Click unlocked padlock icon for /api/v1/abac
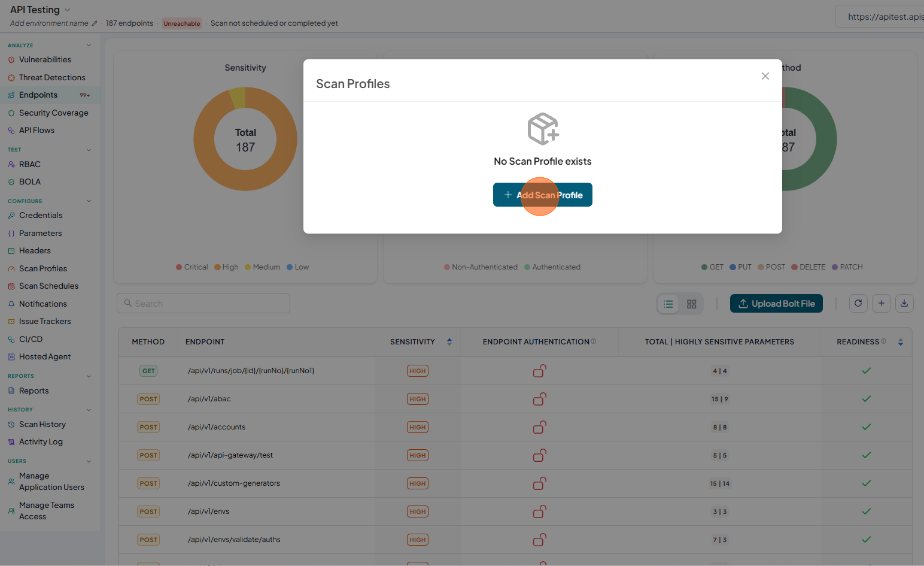Viewport: 924px width, 566px height. coord(540,399)
